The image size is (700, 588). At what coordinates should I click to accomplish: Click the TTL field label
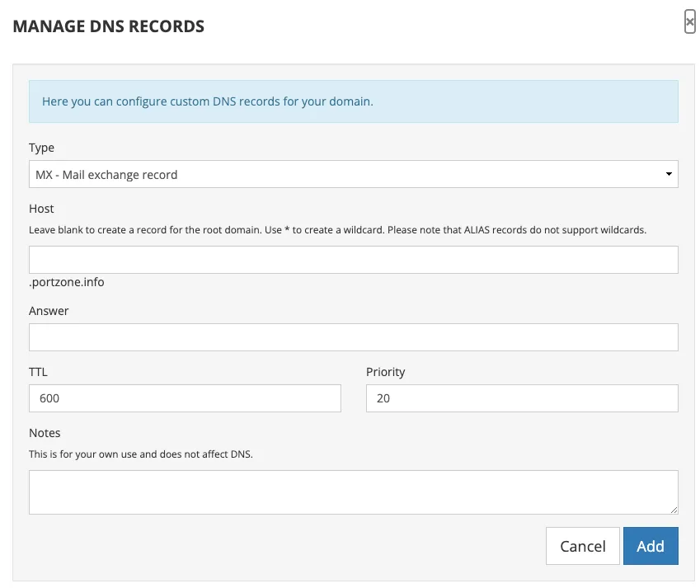(x=38, y=372)
